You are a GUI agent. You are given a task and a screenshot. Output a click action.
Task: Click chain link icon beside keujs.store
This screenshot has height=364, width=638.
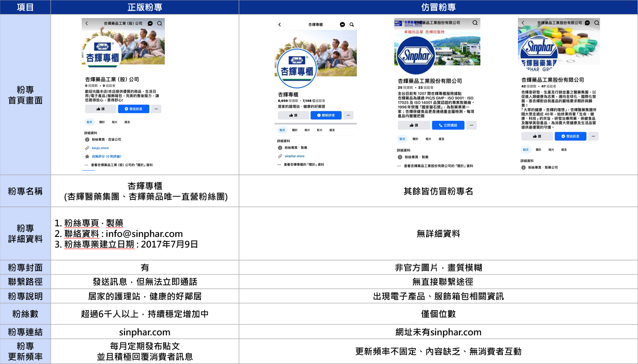(87, 148)
